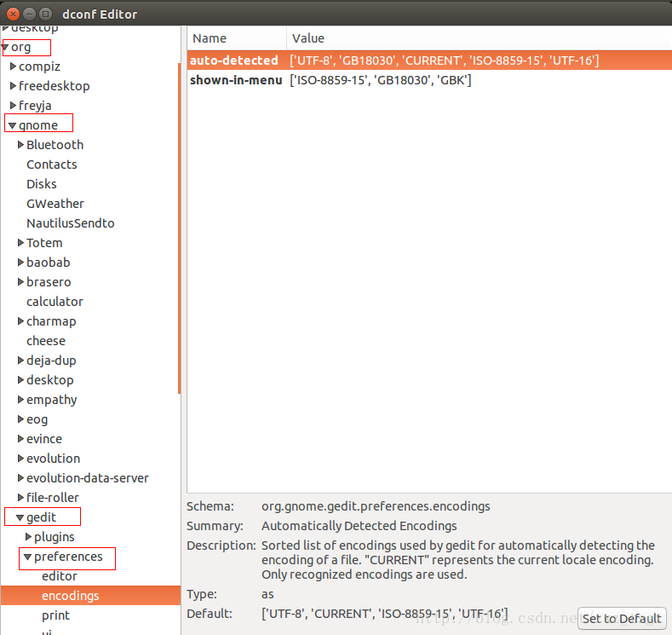The width and height of the screenshot is (672, 635).
Task: Select the Bluetooth tree label
Action: tap(55, 145)
